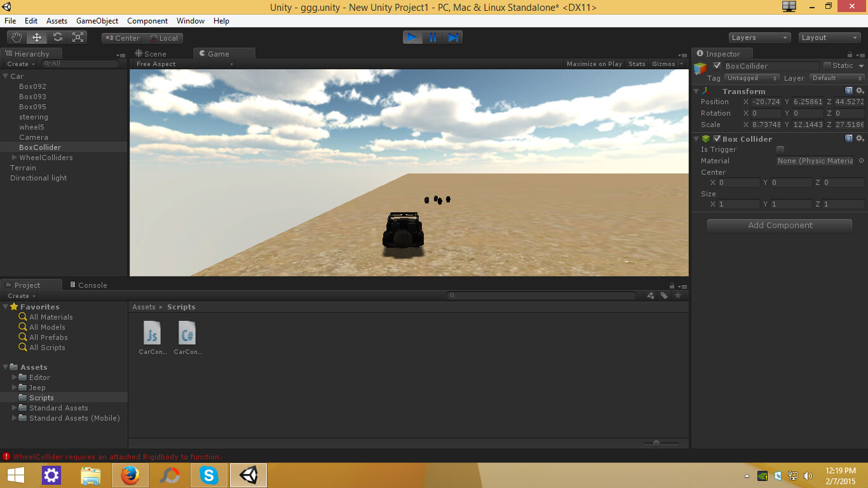Open the Layers dropdown
Image resolution: width=868 pixels, height=488 pixels.
tap(759, 37)
